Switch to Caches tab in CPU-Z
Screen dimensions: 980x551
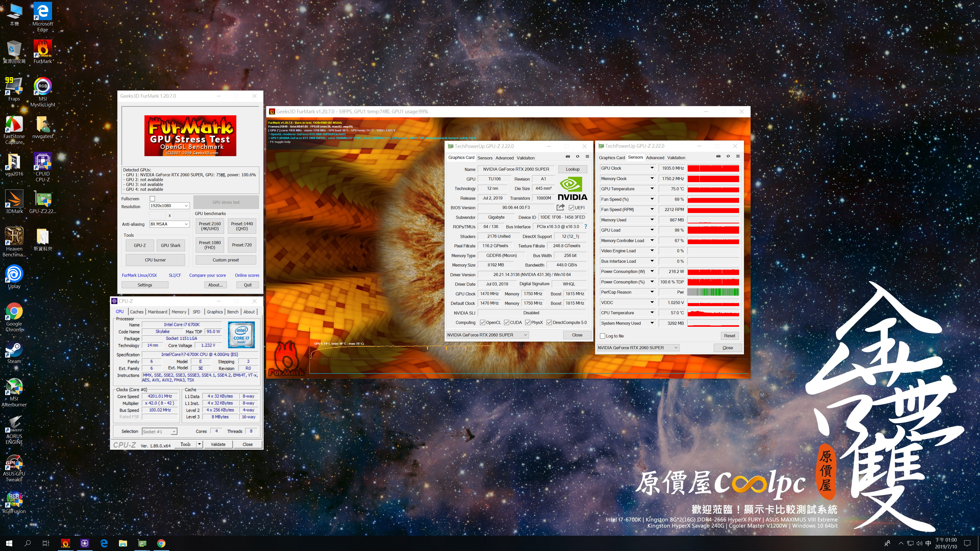(x=137, y=312)
